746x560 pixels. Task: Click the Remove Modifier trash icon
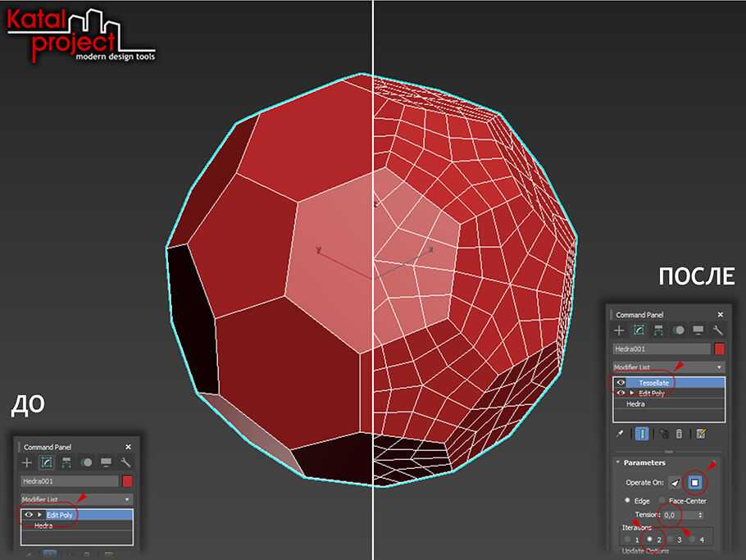[x=679, y=434]
